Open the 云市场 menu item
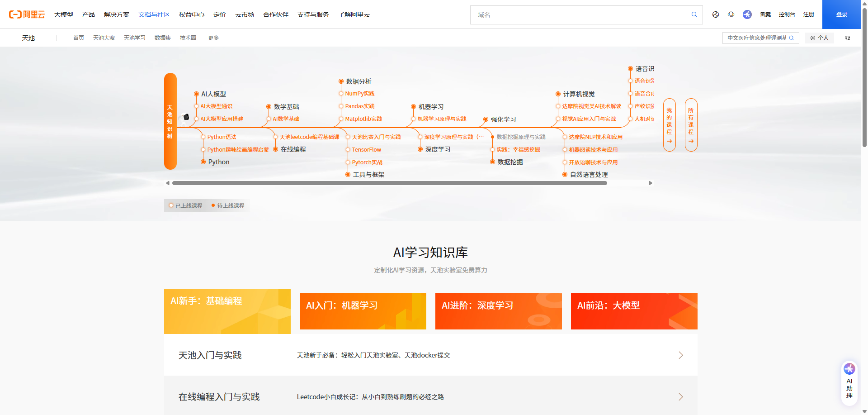 coord(245,14)
